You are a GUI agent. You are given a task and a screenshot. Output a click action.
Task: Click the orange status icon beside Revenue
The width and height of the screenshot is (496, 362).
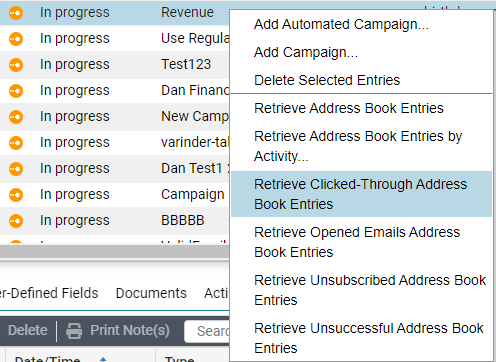[16, 13]
